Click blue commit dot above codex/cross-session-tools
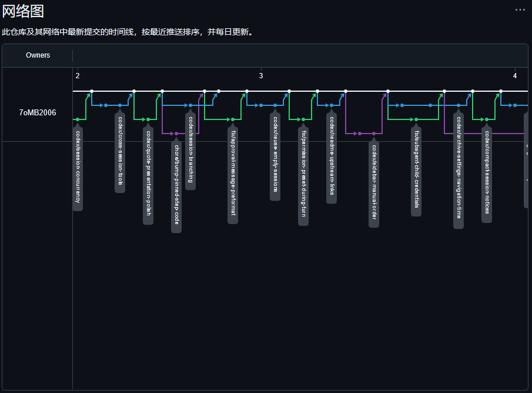 (x=120, y=105)
